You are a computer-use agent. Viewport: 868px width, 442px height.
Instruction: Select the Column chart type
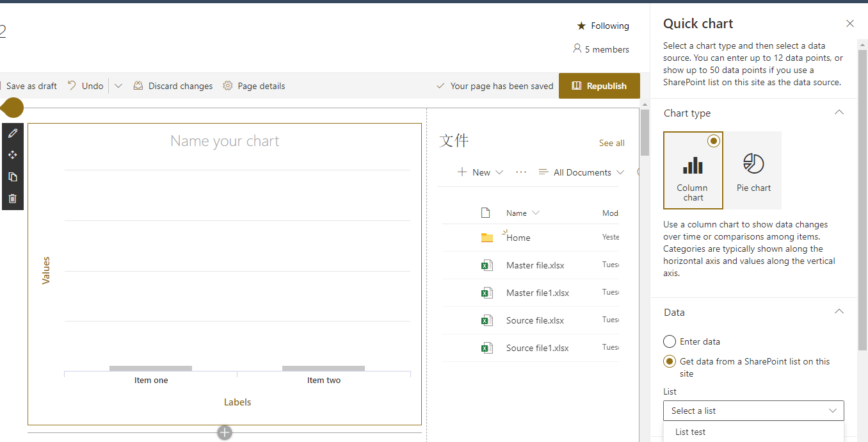[693, 170]
